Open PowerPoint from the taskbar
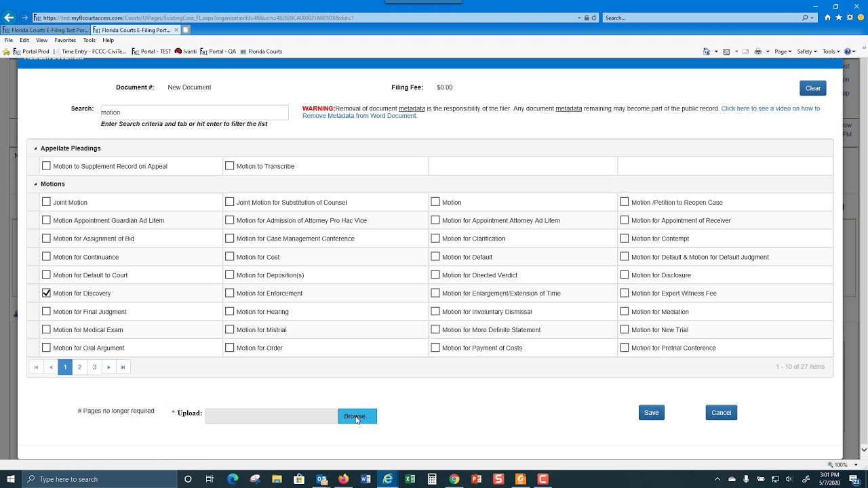Screen dimensions: 868x488 click(476, 479)
